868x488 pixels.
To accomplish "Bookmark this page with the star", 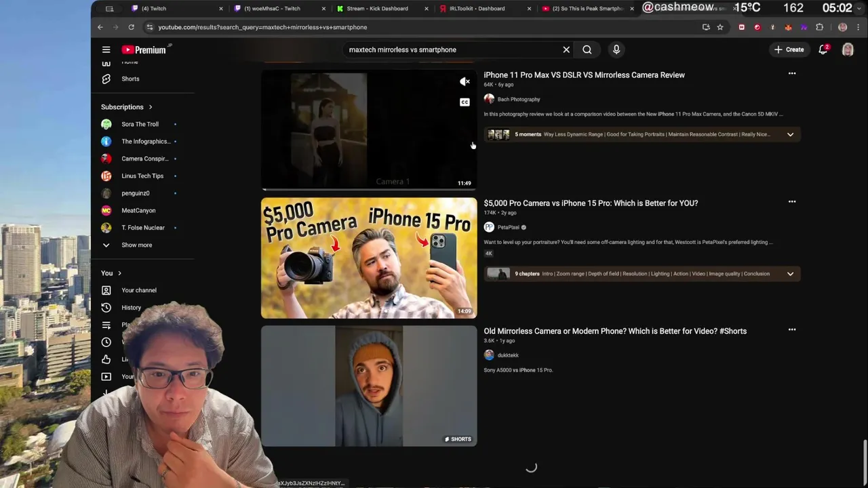I will pos(720,27).
